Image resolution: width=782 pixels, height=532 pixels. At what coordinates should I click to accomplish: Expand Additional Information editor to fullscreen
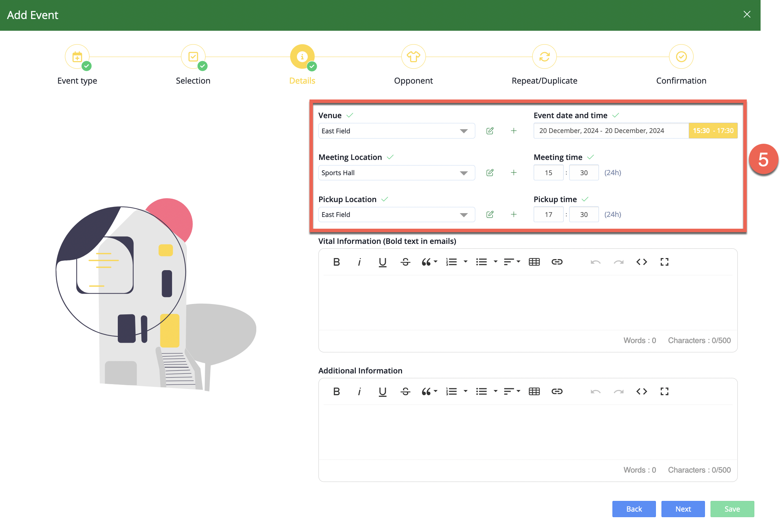tap(664, 392)
